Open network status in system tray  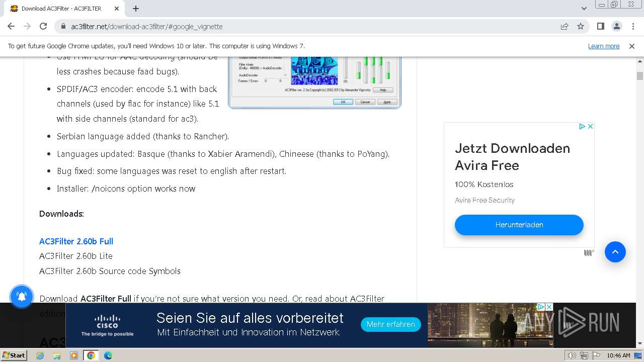pos(584,355)
